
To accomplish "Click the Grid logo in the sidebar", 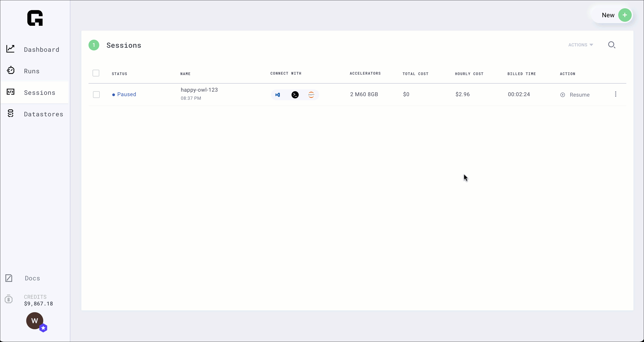I will pos(35,18).
